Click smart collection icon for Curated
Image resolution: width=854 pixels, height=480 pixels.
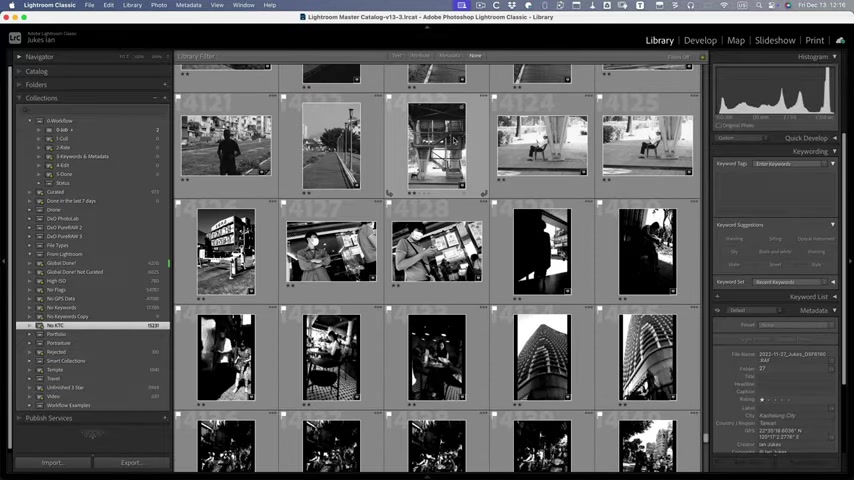(x=40, y=192)
